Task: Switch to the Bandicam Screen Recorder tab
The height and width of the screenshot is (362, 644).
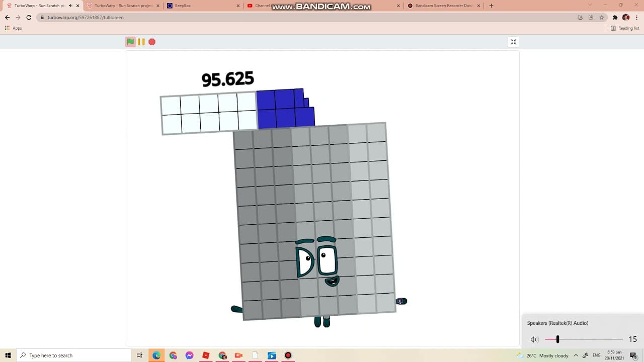Action: (x=445, y=6)
